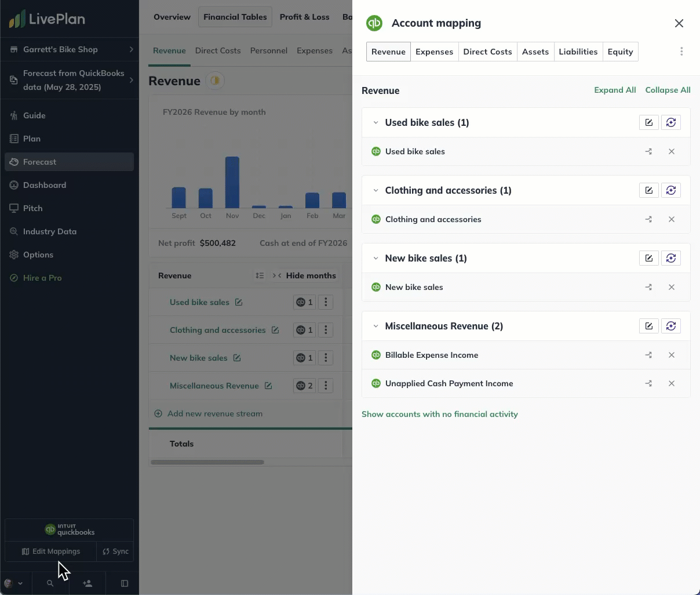Open the Garrett's Bike Shop company switcher
This screenshot has height=595, width=700.
[70, 49]
